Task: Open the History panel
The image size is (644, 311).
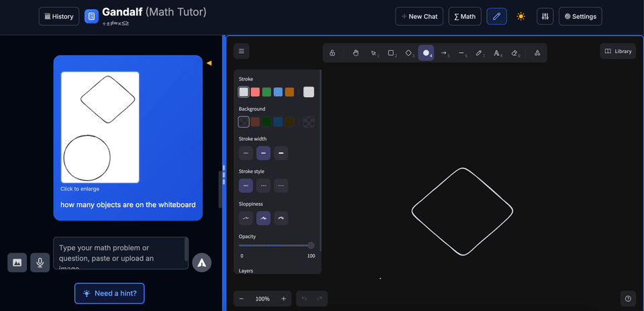Action: pyautogui.click(x=59, y=16)
